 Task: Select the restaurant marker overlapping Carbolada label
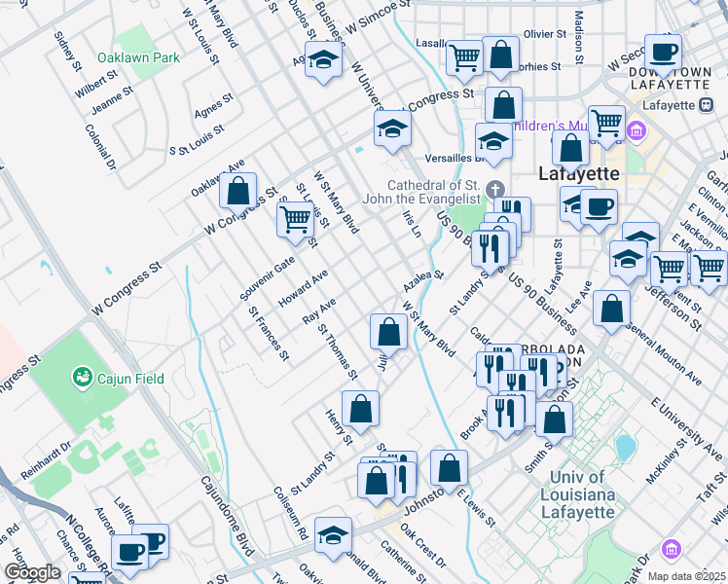tap(538, 373)
